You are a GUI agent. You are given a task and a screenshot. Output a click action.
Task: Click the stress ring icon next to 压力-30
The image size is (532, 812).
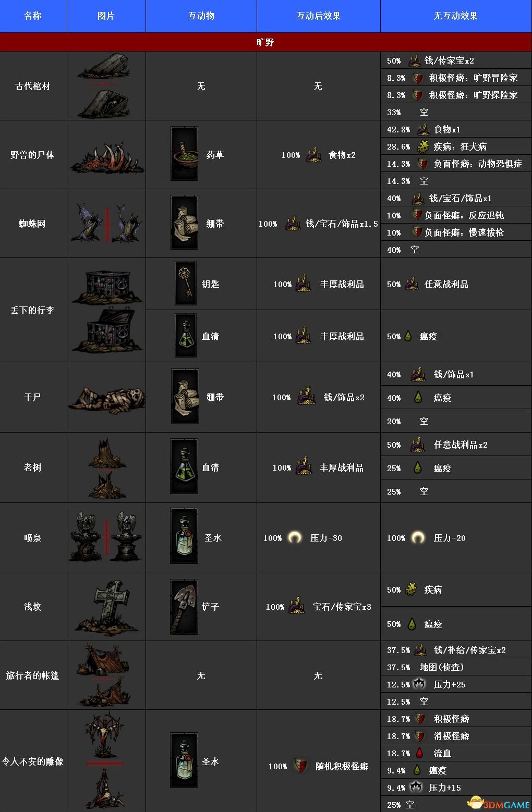pos(295,537)
